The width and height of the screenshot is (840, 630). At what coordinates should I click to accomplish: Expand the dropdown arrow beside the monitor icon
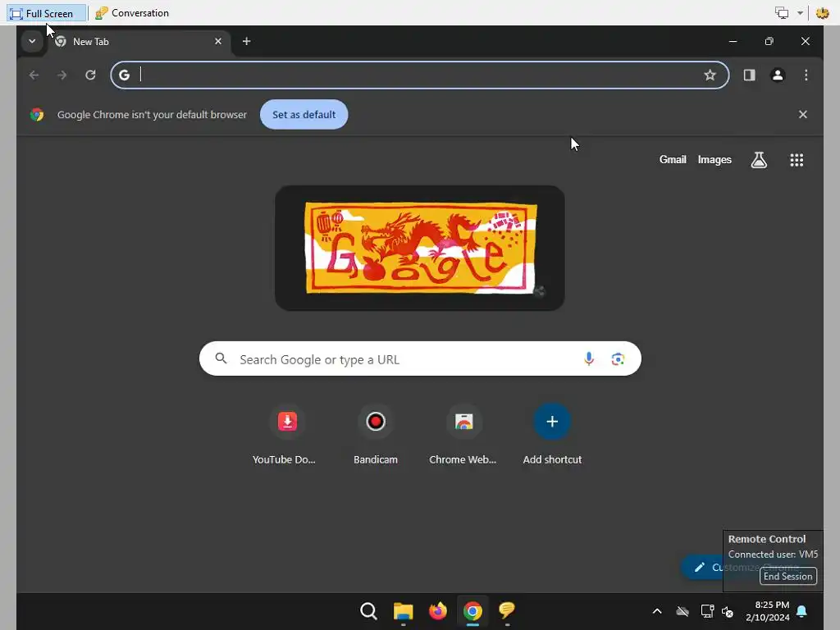coord(800,13)
